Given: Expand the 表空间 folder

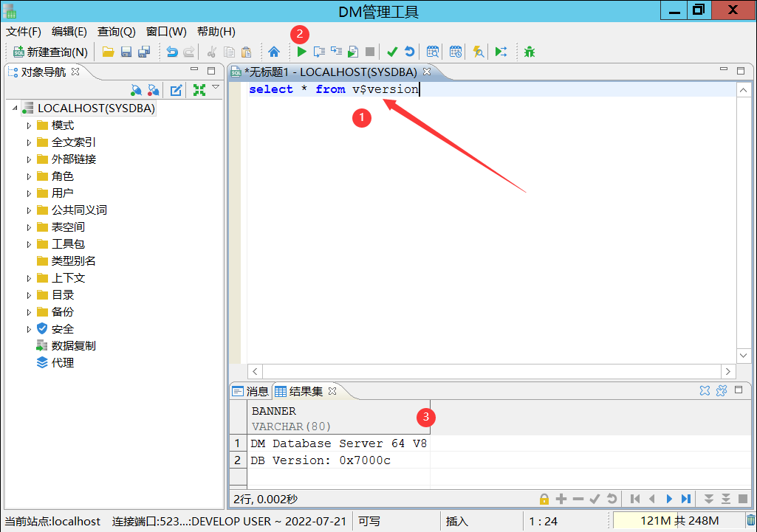Looking at the screenshot, I should pos(29,227).
